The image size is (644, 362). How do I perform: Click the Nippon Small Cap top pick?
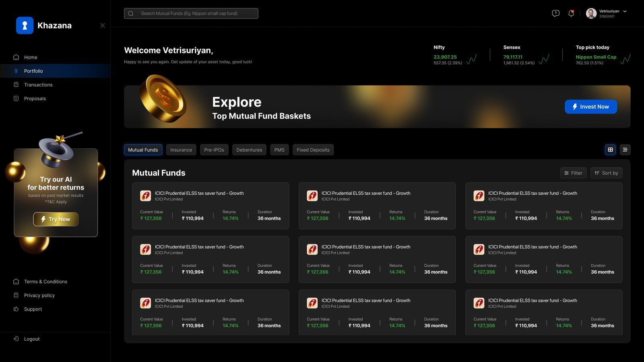pyautogui.click(x=596, y=57)
